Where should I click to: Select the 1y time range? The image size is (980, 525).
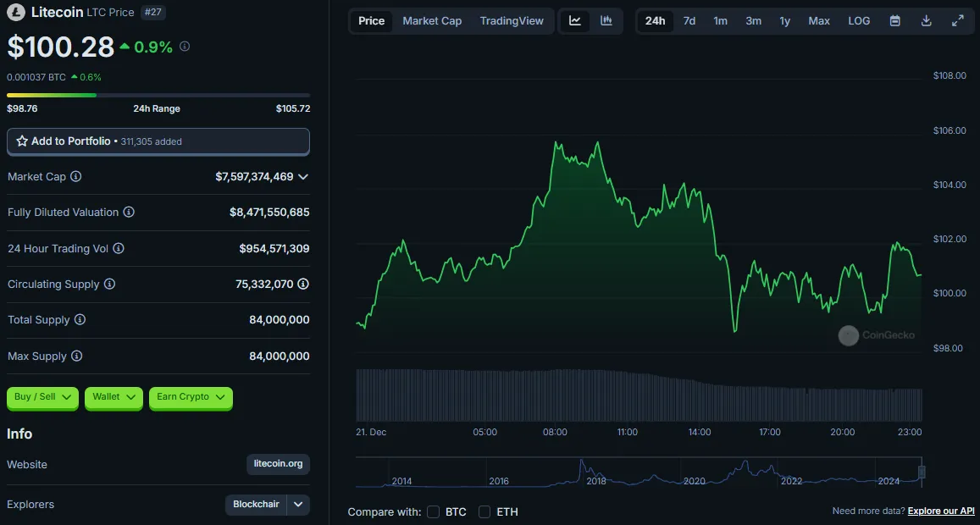click(x=785, y=20)
